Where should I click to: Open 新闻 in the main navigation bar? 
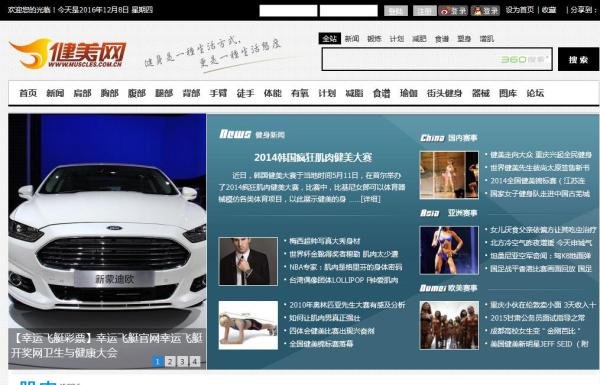pos(55,93)
